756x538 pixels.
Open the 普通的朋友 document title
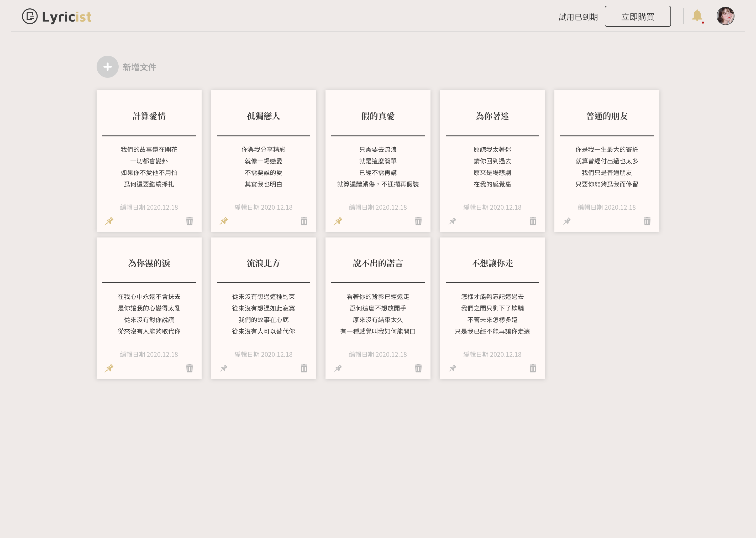pyautogui.click(x=607, y=116)
